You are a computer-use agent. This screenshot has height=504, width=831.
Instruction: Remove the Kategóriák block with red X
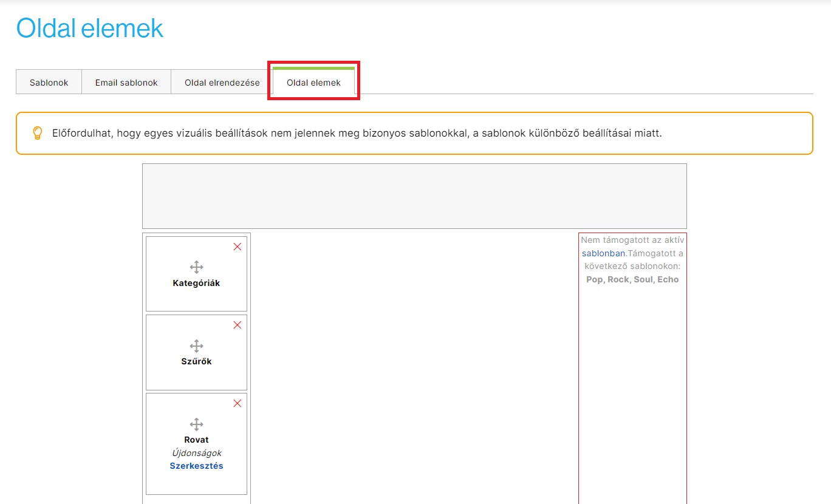(x=238, y=247)
